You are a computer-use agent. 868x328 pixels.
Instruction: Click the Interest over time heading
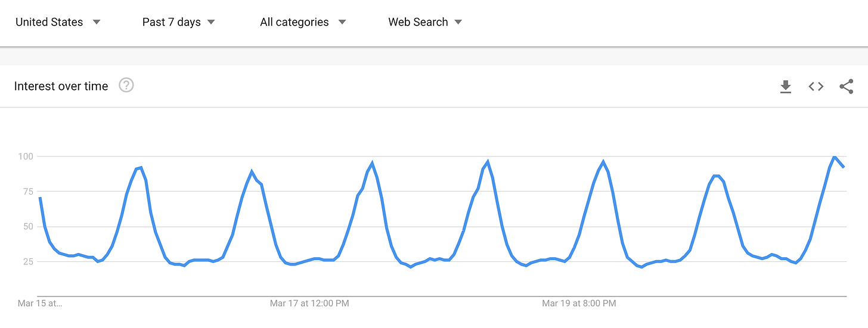[61, 86]
